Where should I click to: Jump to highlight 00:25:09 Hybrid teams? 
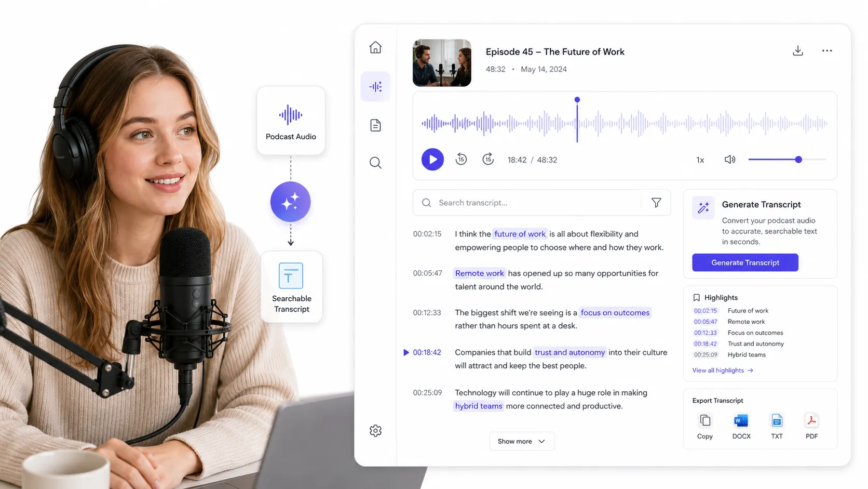click(x=729, y=355)
